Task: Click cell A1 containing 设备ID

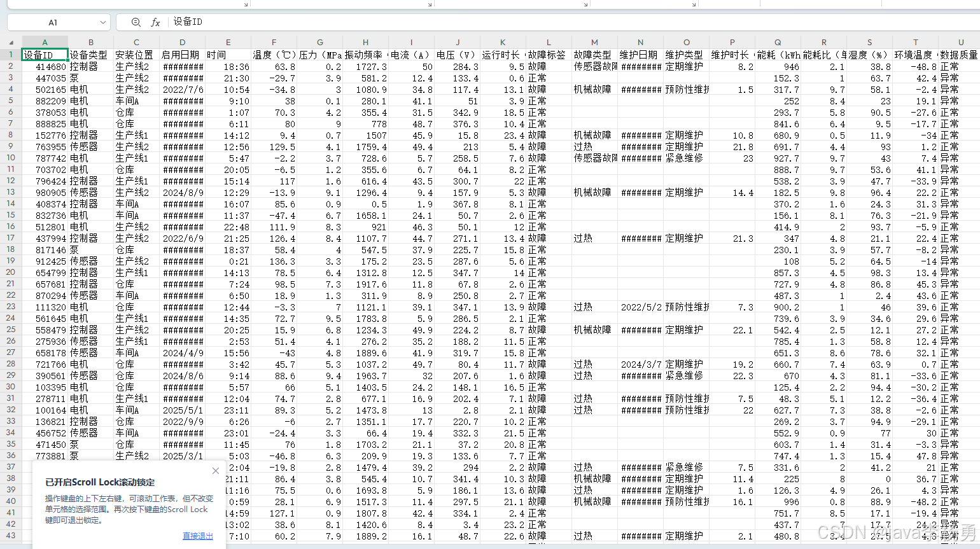Action: 45,55
